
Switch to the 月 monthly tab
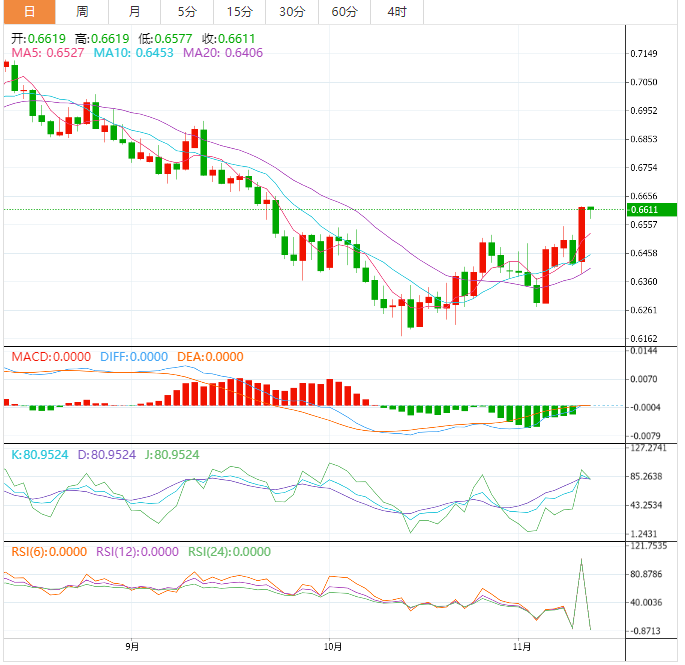(135, 12)
